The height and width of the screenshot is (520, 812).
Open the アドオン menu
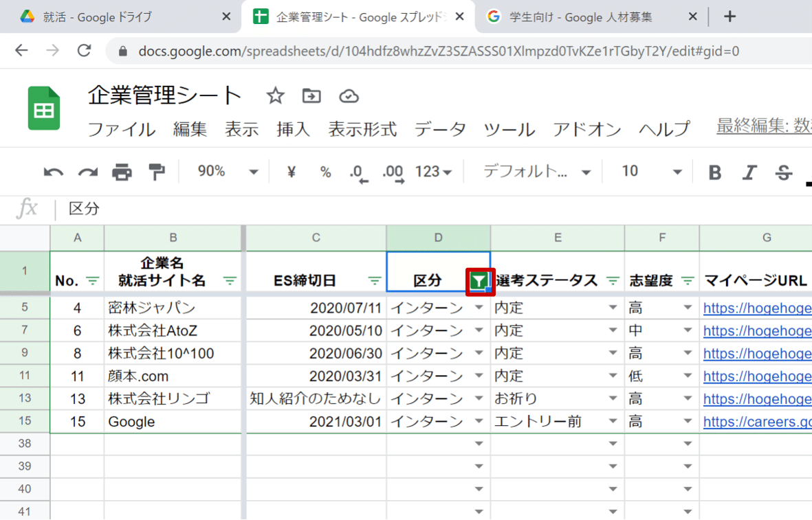[x=586, y=129]
